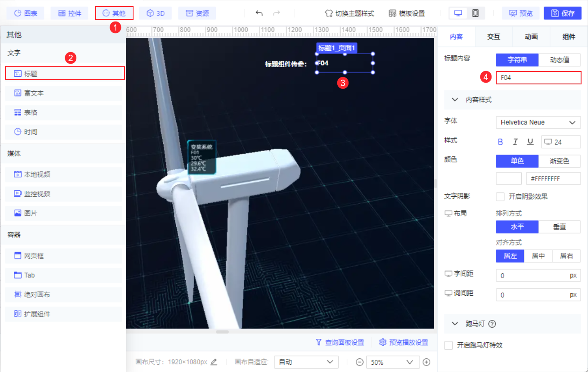The image size is (588, 372).
Task: Choose 垂直 vertical arrangement
Action: pyautogui.click(x=560, y=226)
